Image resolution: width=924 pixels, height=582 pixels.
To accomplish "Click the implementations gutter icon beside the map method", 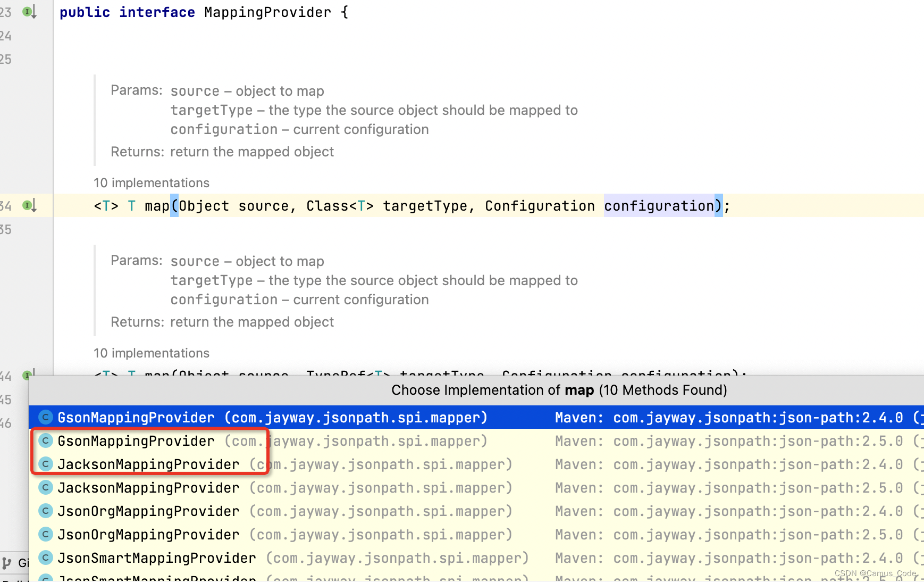I will [x=29, y=205].
